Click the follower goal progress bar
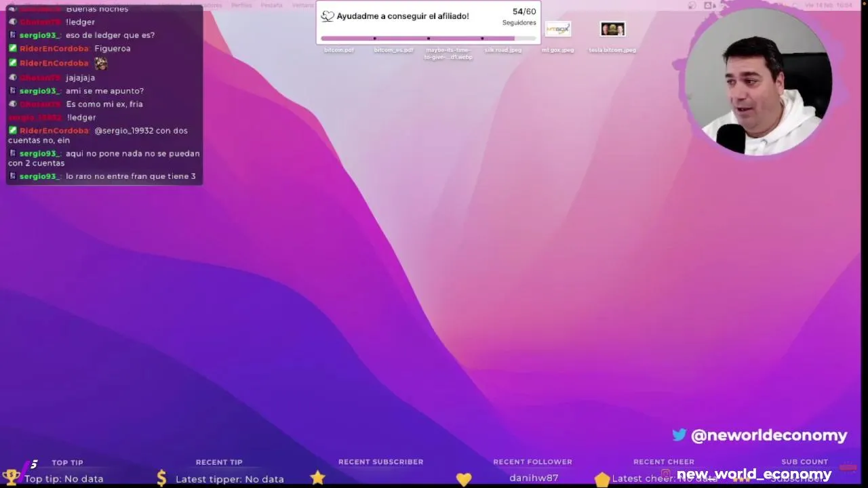Screen dimensions: 868x488 point(428,38)
